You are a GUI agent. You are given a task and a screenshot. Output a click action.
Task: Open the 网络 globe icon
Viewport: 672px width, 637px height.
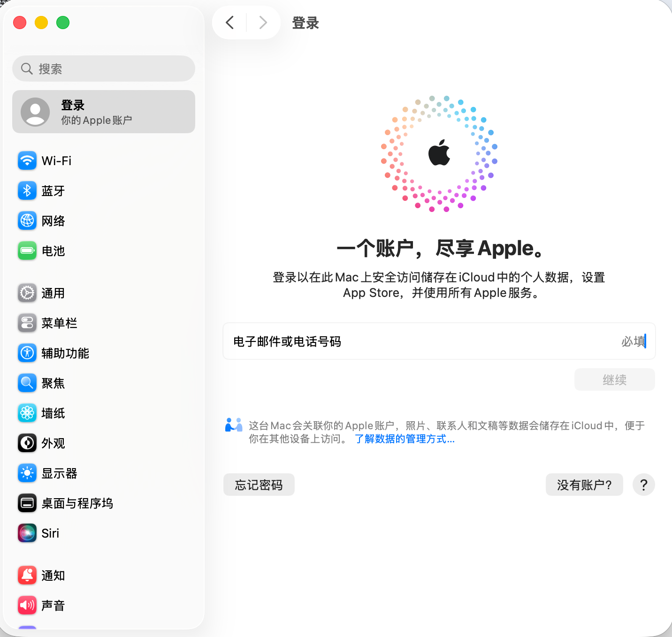tap(27, 221)
